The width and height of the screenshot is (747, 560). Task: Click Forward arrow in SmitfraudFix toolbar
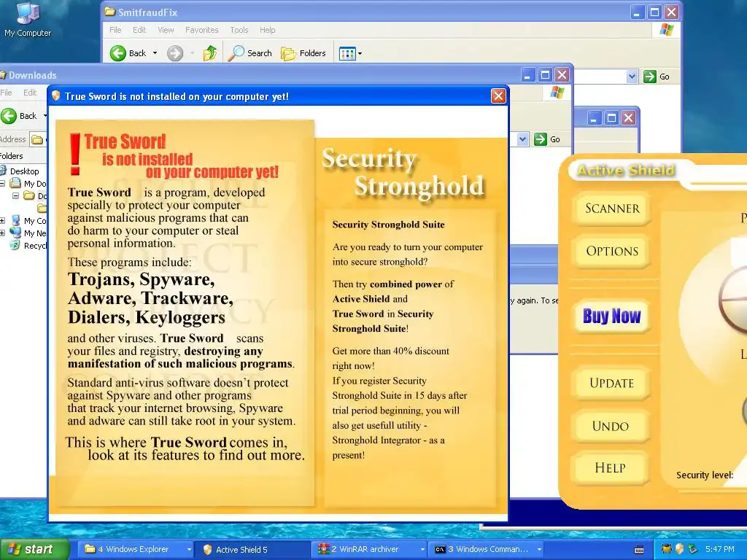coord(175,53)
